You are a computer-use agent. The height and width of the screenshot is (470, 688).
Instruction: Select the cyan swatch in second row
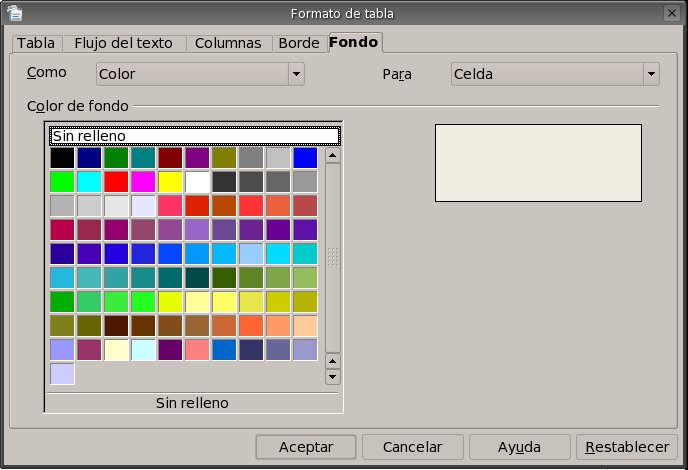89,182
